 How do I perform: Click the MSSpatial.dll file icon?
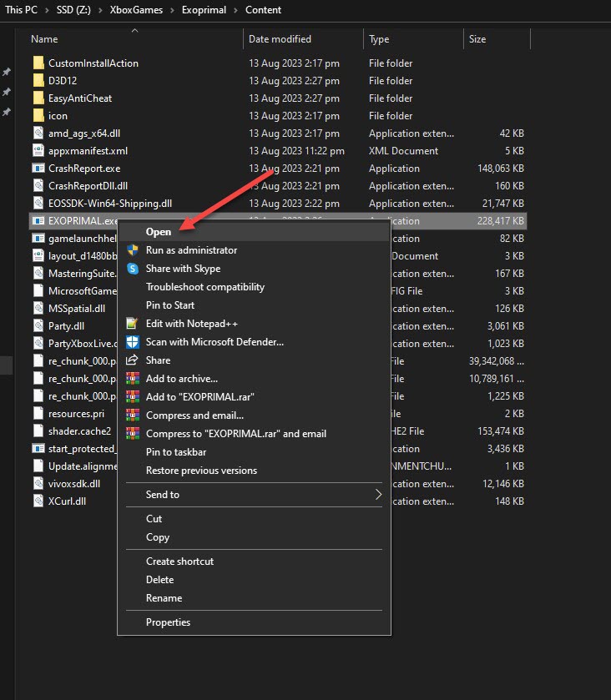tap(39, 308)
